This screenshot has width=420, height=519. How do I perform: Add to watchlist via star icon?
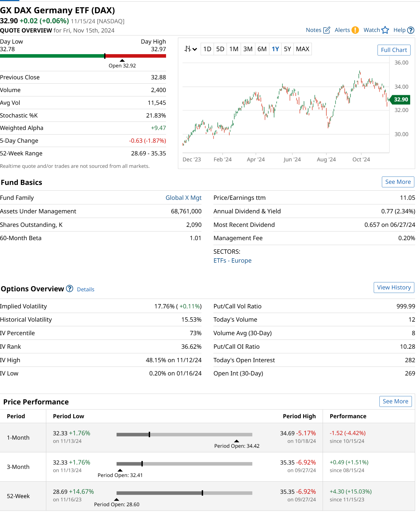point(385,30)
